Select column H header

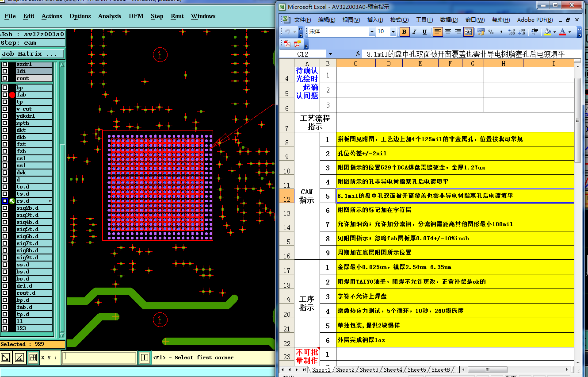click(504, 64)
